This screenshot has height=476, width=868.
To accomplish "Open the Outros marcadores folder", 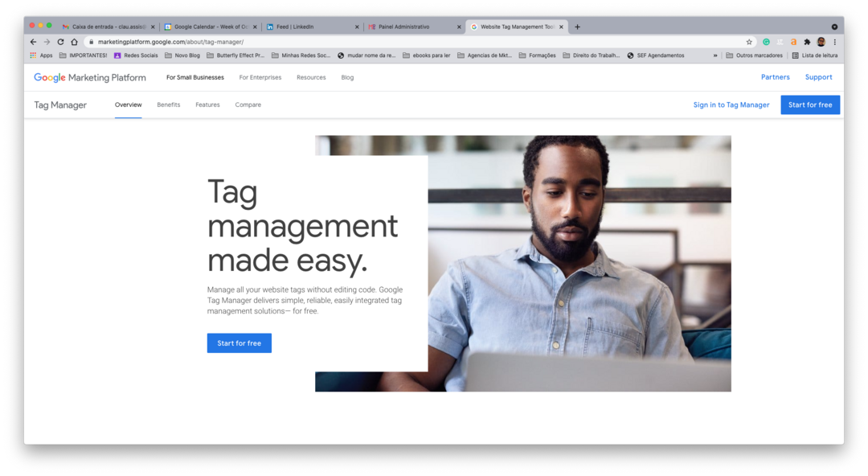I will (754, 55).
